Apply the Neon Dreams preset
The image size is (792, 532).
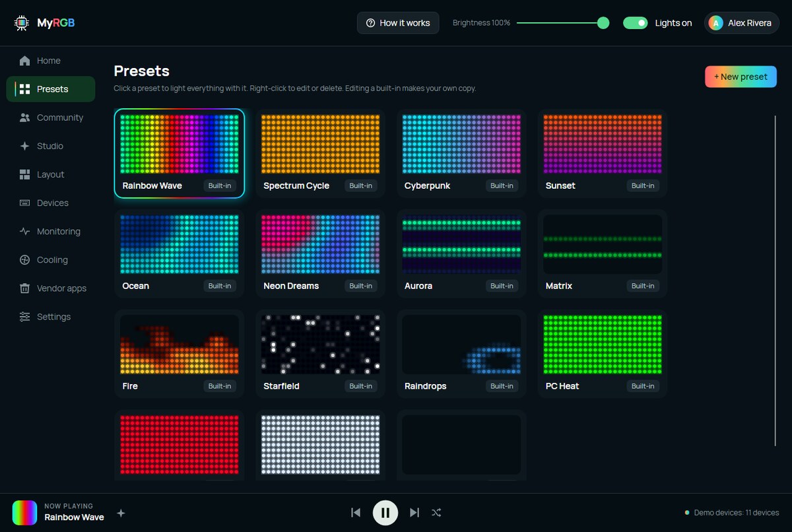(x=320, y=254)
